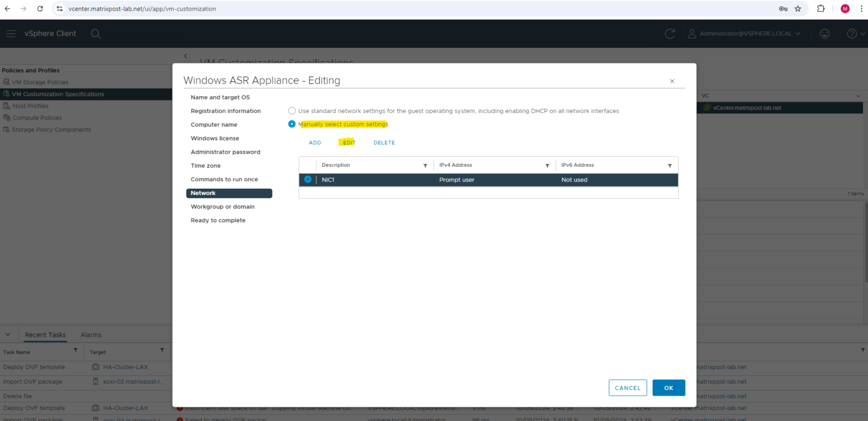Viewport: 868px width, 421px height.
Task: Select the standard network settings radio button
Action: pyautogui.click(x=292, y=111)
